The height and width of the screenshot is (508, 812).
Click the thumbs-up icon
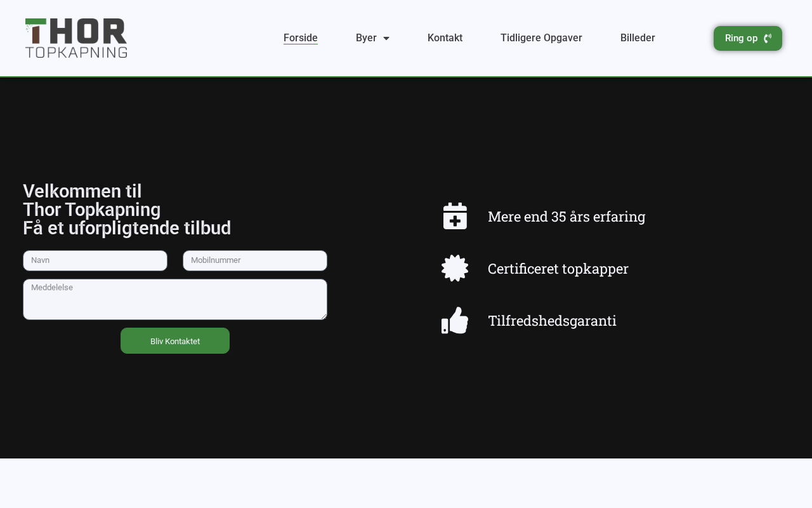tap(455, 320)
